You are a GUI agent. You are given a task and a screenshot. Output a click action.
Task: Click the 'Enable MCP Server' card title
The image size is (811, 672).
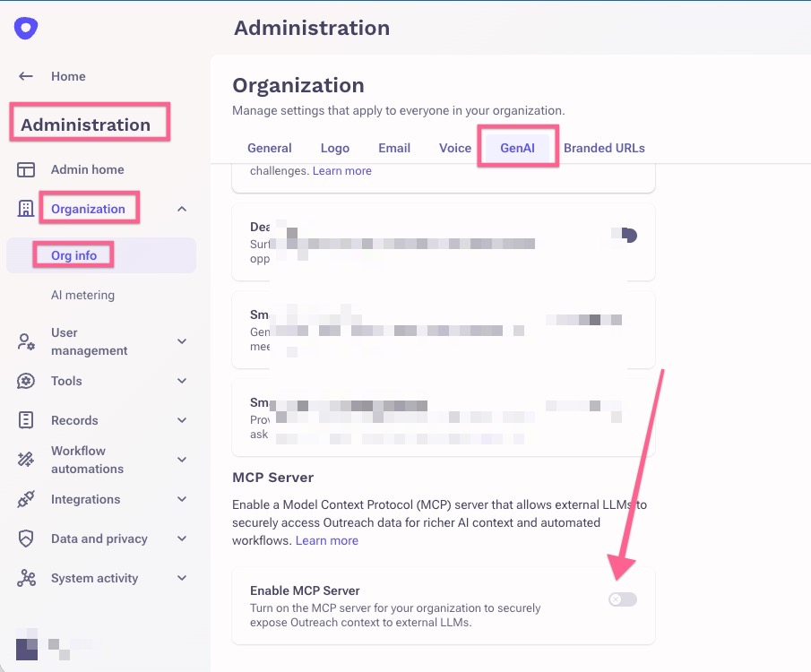coord(305,590)
